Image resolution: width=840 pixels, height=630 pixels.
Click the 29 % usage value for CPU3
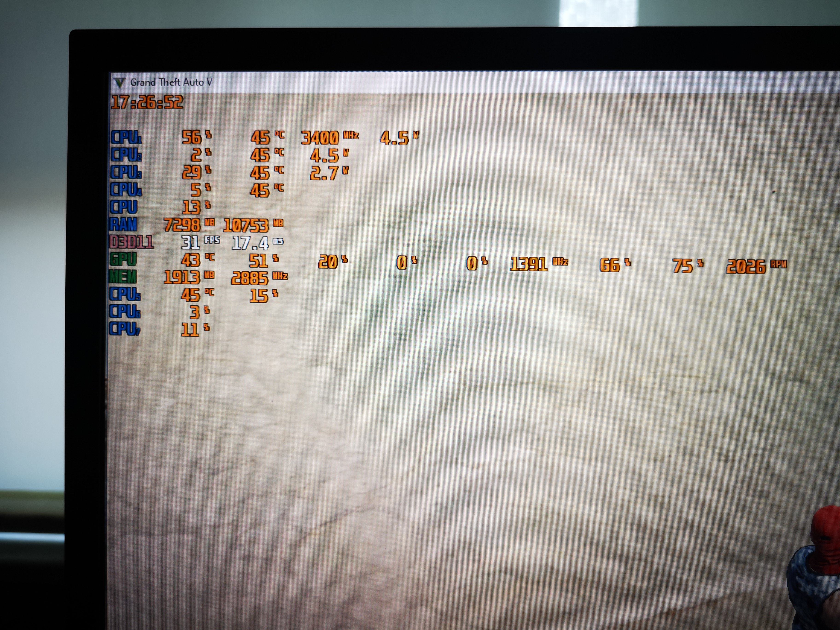[x=196, y=173]
